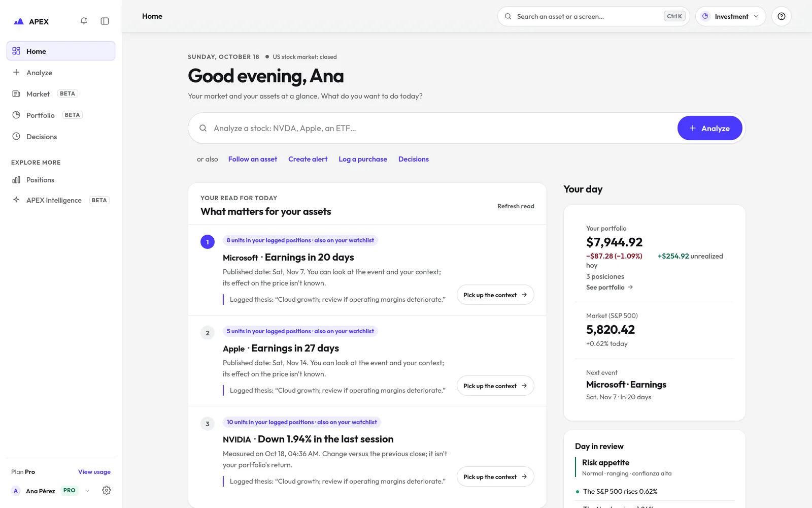Click Decisions link under the search box

tap(414, 159)
